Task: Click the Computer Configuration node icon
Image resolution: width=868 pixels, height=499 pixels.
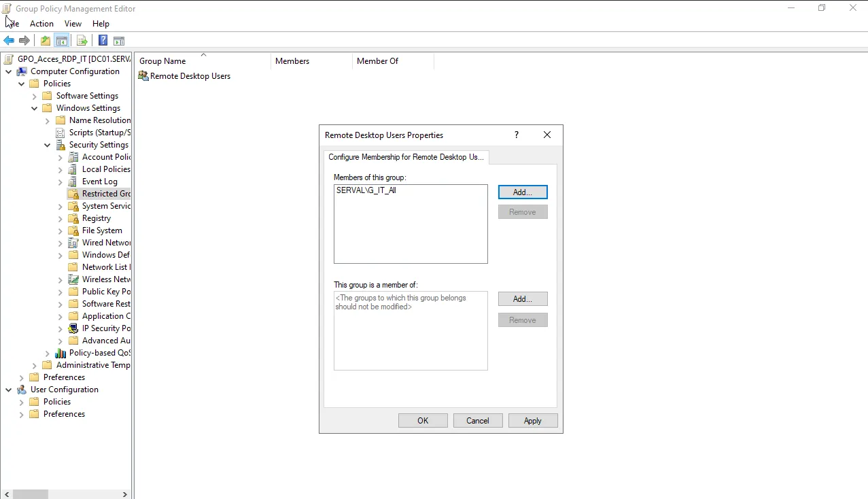Action: tap(22, 71)
